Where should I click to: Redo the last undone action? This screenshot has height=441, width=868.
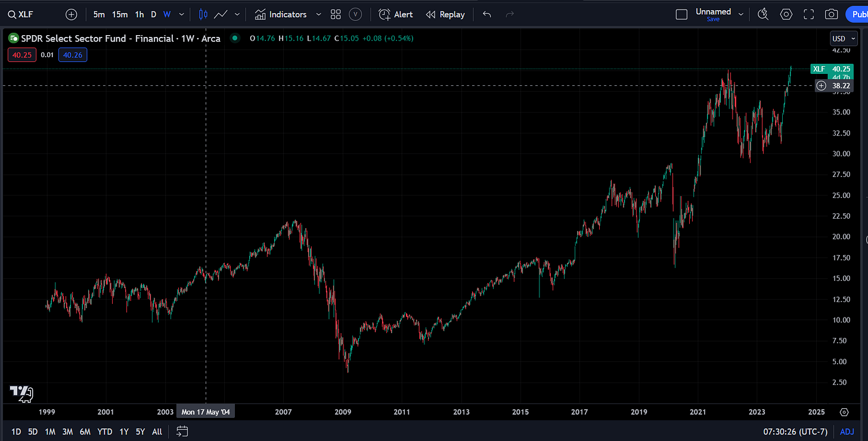click(x=510, y=14)
